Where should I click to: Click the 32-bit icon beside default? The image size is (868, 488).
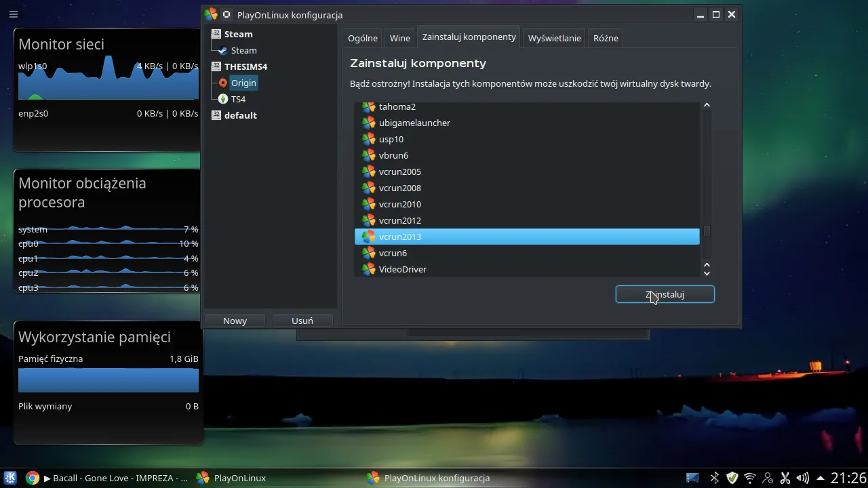pyautogui.click(x=216, y=115)
